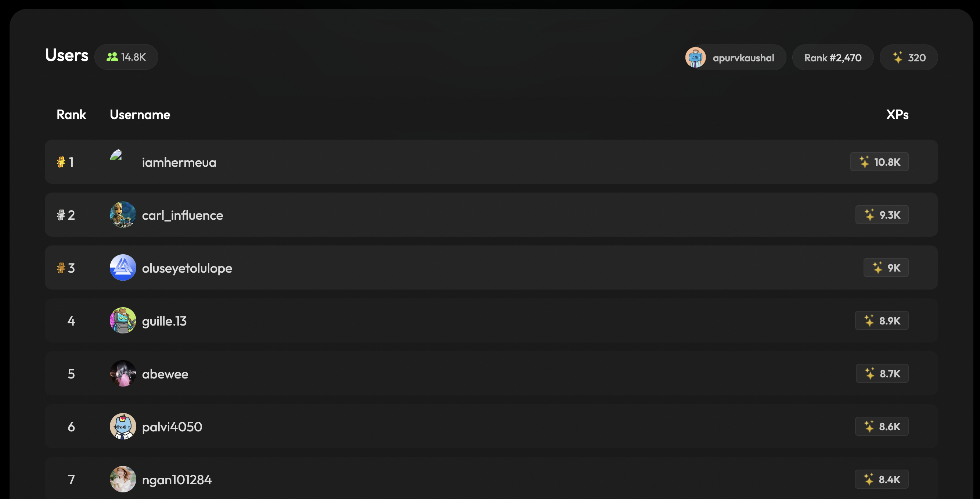Click the Rank column header
This screenshot has width=980, height=499.
[x=71, y=115]
